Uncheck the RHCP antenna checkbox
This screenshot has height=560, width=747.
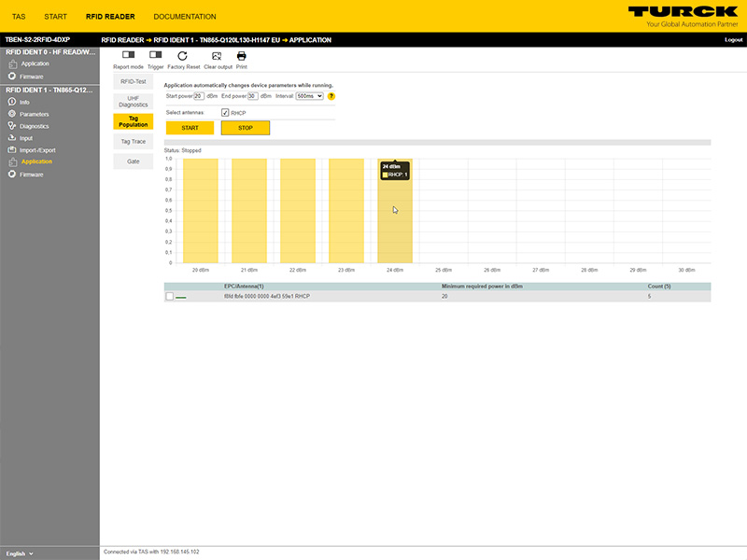pos(225,113)
